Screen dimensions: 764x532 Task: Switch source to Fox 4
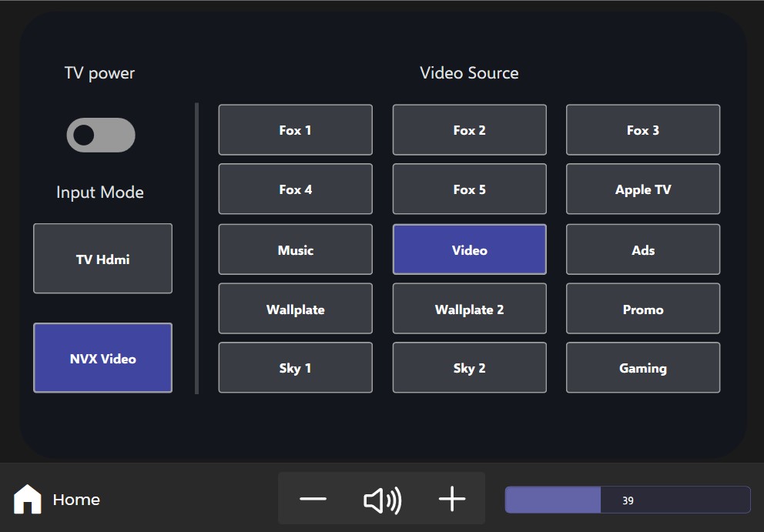tap(295, 189)
